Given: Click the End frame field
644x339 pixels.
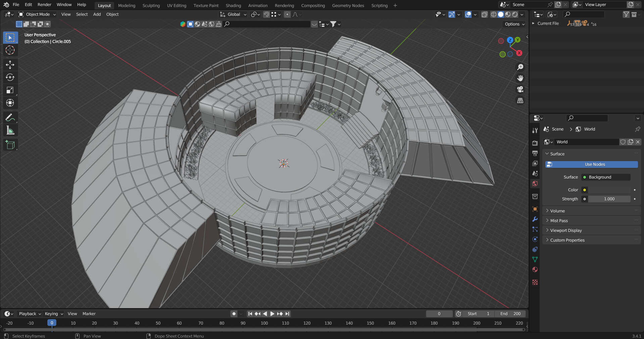Looking at the screenshot, I should (510, 314).
